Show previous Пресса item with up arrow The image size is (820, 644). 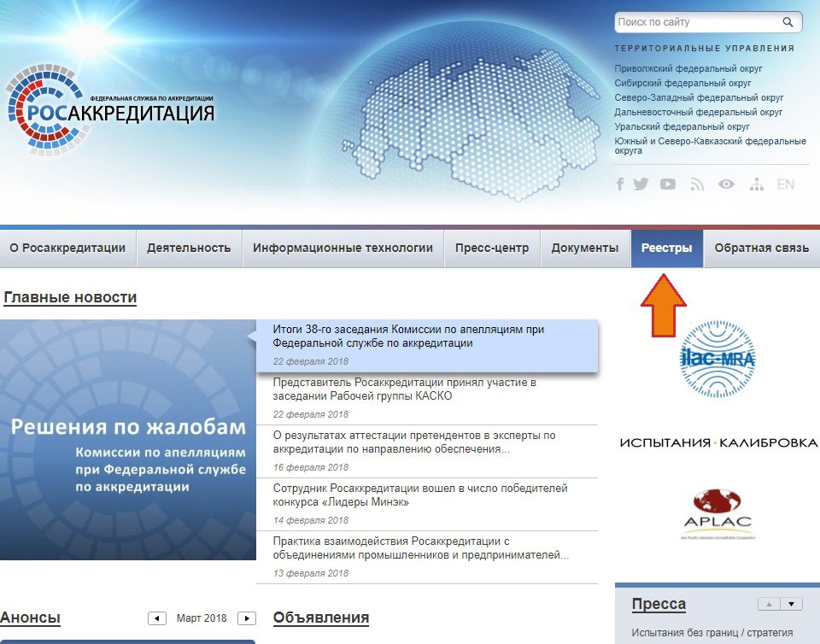point(769,604)
